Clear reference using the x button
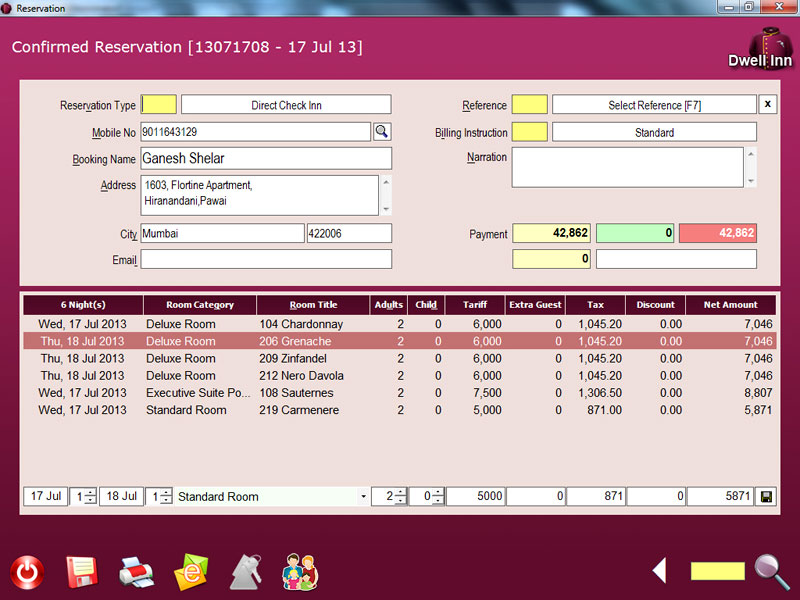 [767, 105]
